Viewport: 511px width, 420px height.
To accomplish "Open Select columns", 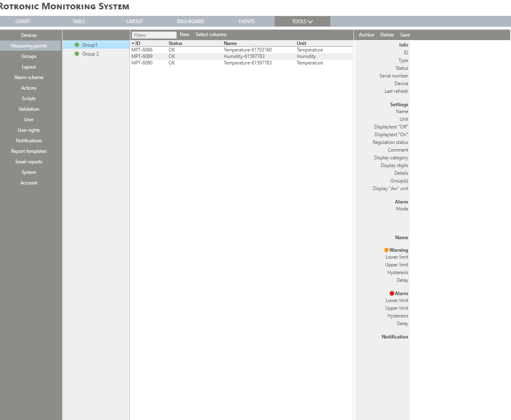I will click(x=211, y=34).
